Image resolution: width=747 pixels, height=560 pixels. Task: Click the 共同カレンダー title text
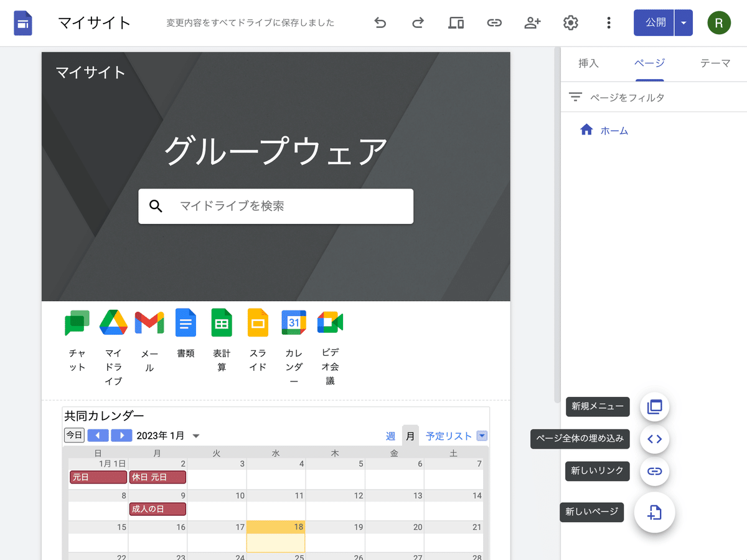[x=105, y=416]
